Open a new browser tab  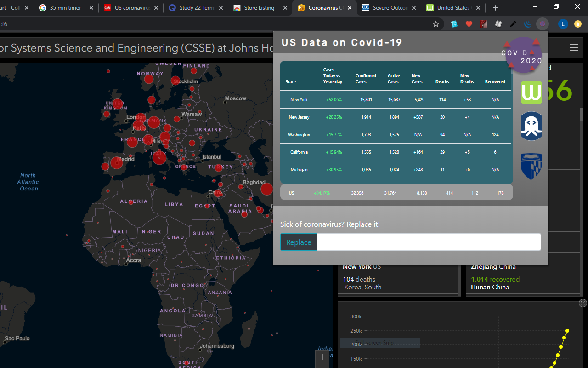(495, 8)
